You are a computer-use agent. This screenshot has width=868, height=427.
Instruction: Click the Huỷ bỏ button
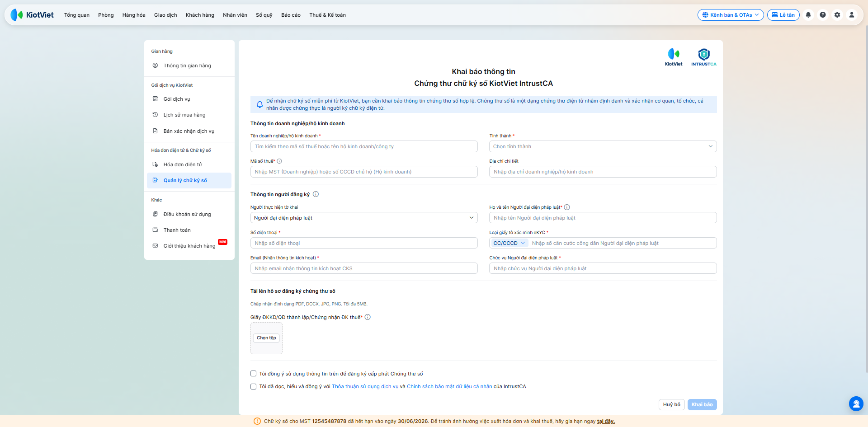click(672, 404)
